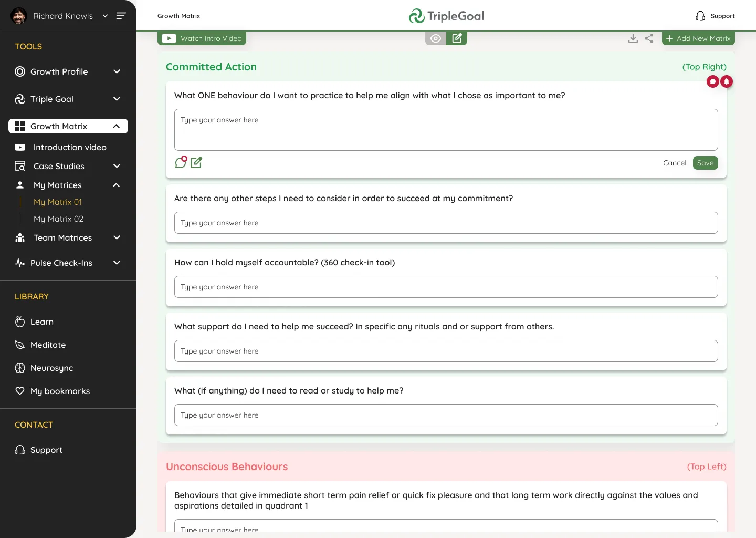This screenshot has height=538, width=756.
Task: Switch to edit mode with pencil toggle
Action: click(x=457, y=38)
